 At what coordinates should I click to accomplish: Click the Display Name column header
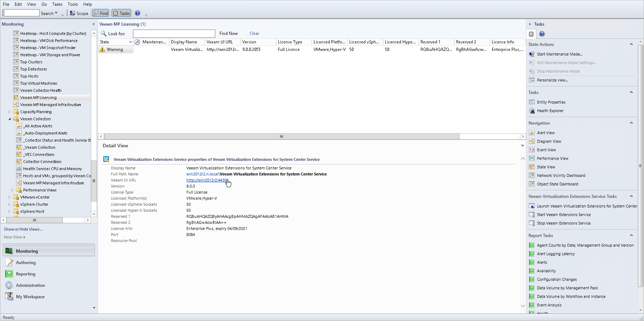pos(187,42)
